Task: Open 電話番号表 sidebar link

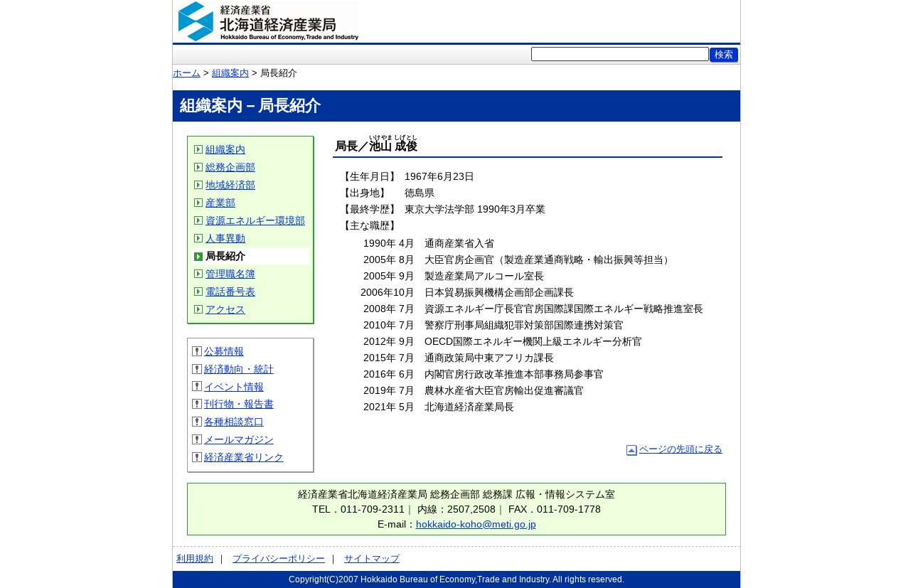Action: pyautogui.click(x=230, y=292)
